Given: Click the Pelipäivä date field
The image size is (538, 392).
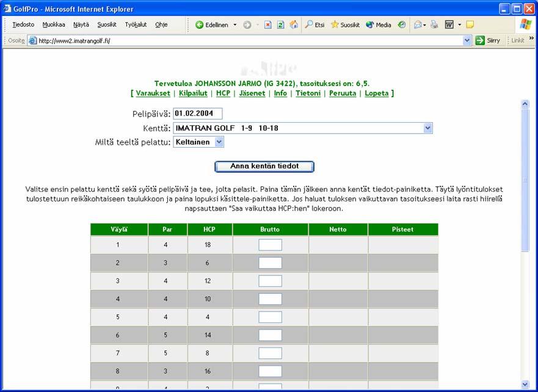Looking at the screenshot, I should [198, 114].
